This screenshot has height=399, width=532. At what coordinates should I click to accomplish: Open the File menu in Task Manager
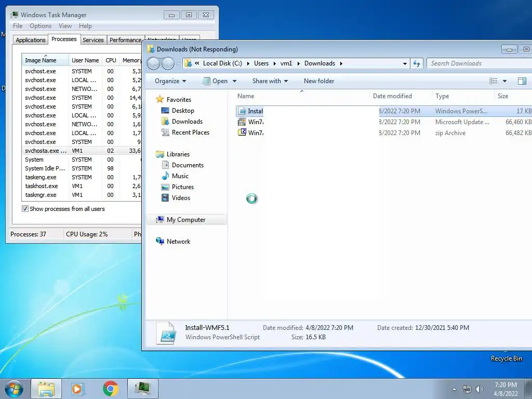point(18,26)
